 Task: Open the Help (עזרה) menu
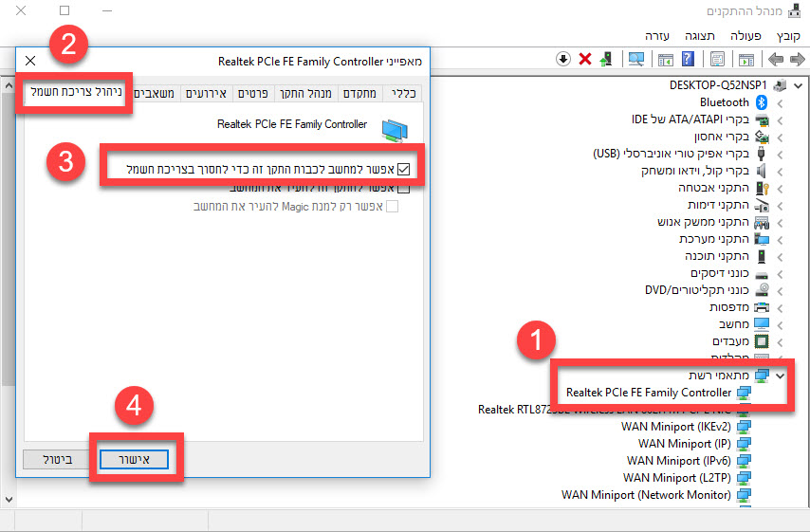657,36
